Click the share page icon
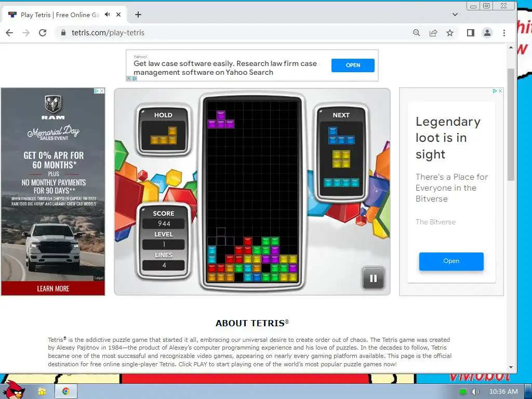Viewport: 532px width, 399px height. [433, 33]
